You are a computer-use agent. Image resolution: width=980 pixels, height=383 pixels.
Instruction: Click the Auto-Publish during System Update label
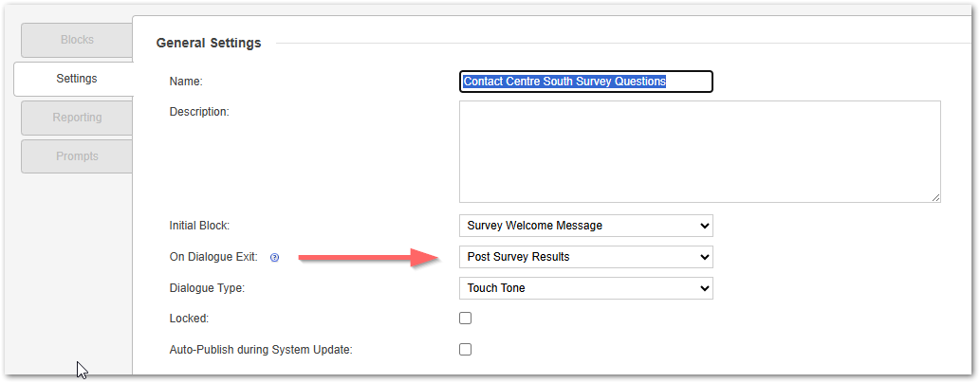261,350
